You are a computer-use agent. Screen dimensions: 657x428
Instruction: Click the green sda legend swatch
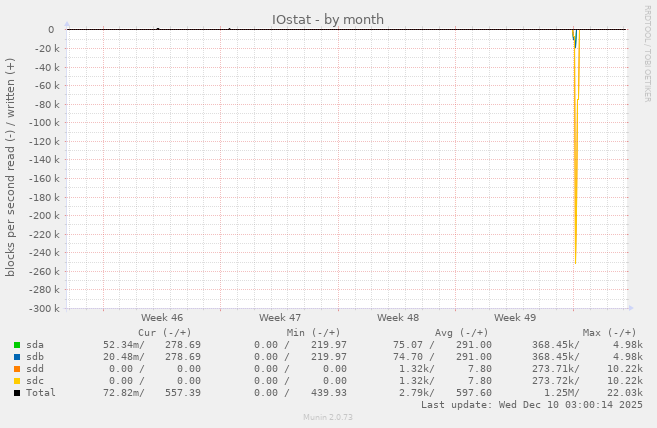pyautogui.click(x=17, y=344)
